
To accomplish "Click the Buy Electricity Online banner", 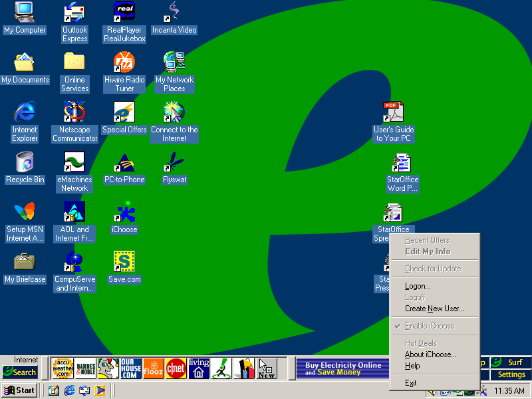I will click(x=342, y=368).
